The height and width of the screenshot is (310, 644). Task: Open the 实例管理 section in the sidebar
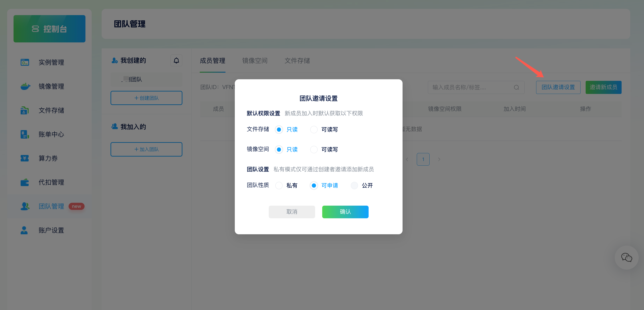(x=51, y=62)
